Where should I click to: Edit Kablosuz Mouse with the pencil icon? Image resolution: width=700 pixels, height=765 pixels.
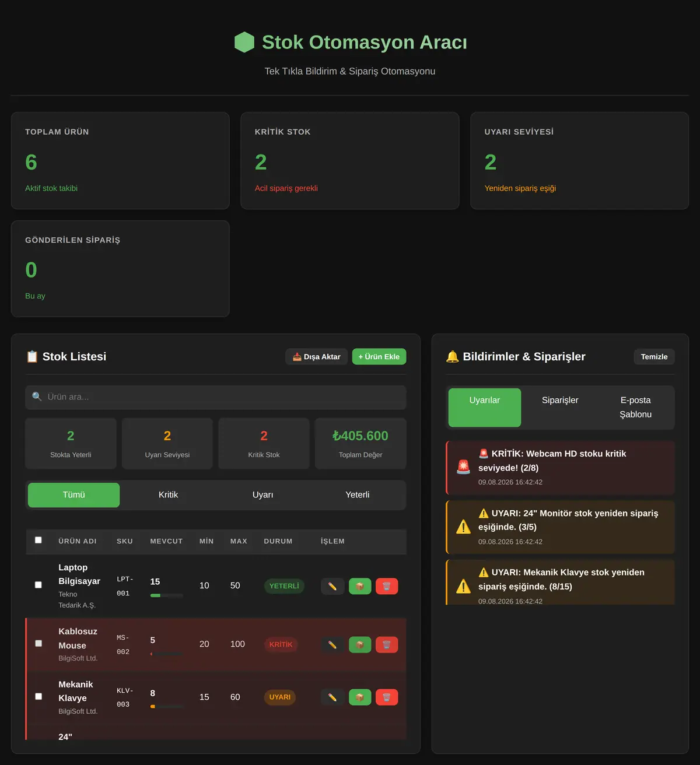pos(332,644)
